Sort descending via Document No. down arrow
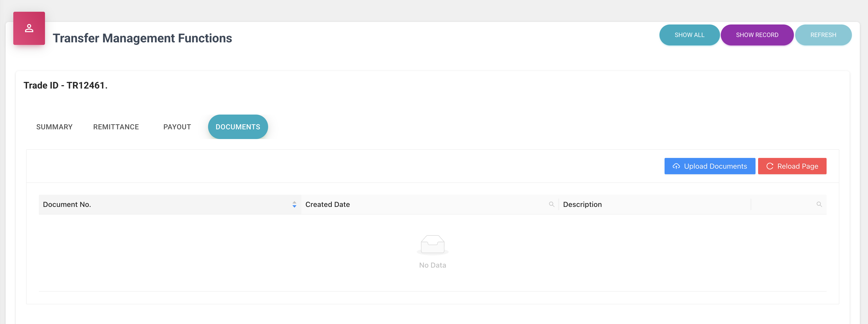 (294, 206)
